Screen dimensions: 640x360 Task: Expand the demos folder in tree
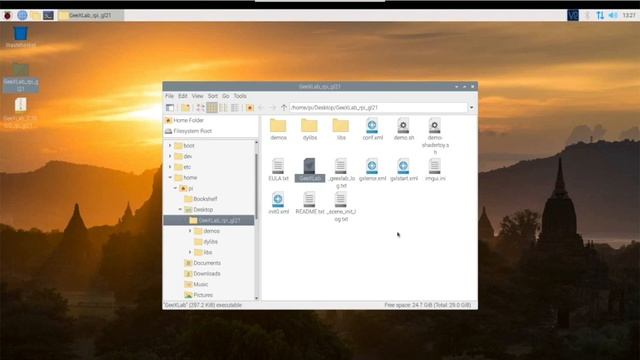(190, 231)
